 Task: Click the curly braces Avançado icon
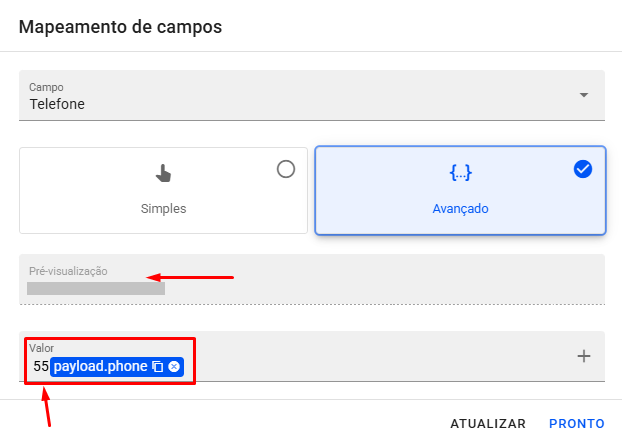click(460, 173)
